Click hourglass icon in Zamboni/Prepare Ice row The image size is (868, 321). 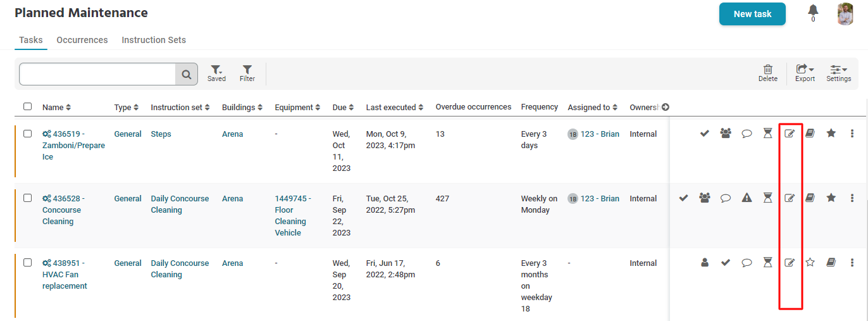767,134
